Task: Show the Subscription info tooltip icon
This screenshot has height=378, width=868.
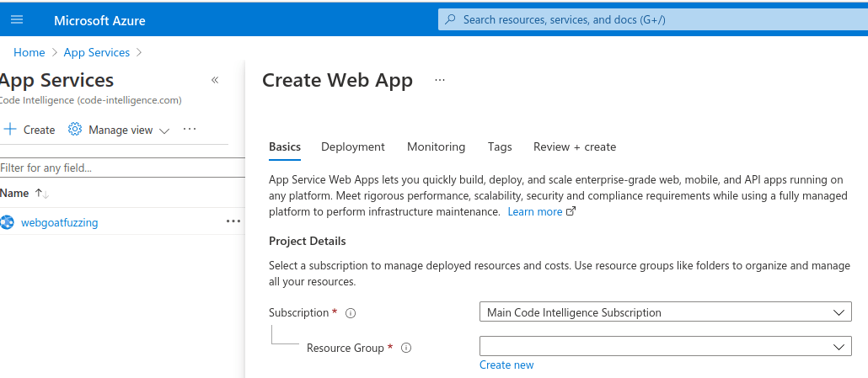Action: [351, 313]
